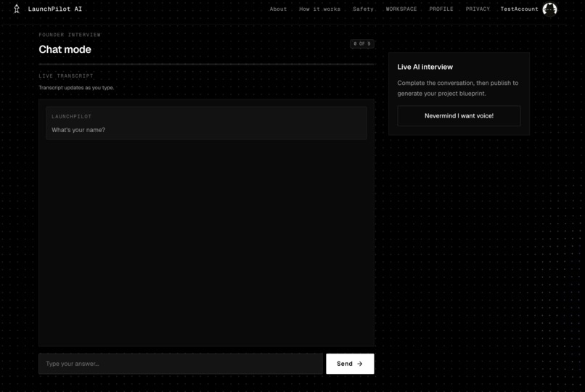Navigate to WORKSPACE
585x392 pixels.
(401, 9)
